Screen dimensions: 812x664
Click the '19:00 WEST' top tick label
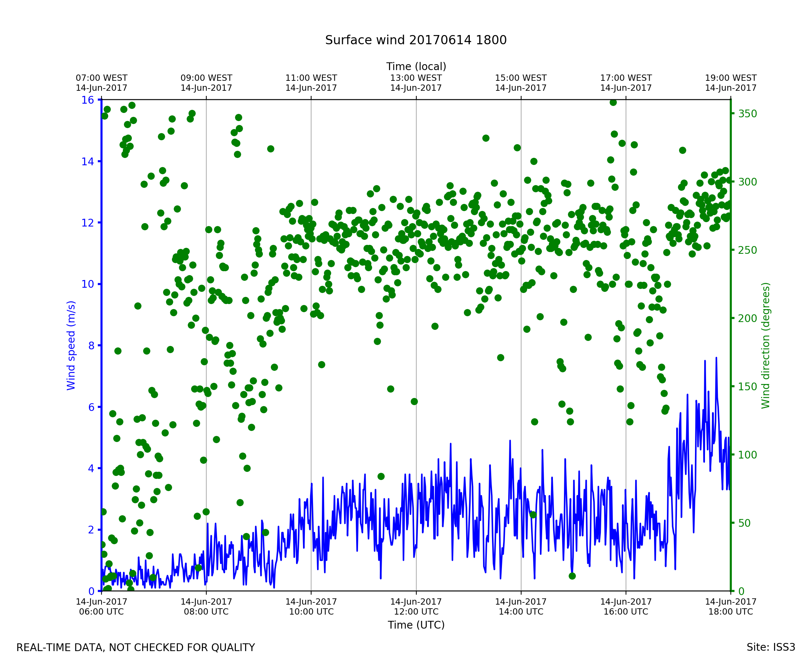coord(730,78)
